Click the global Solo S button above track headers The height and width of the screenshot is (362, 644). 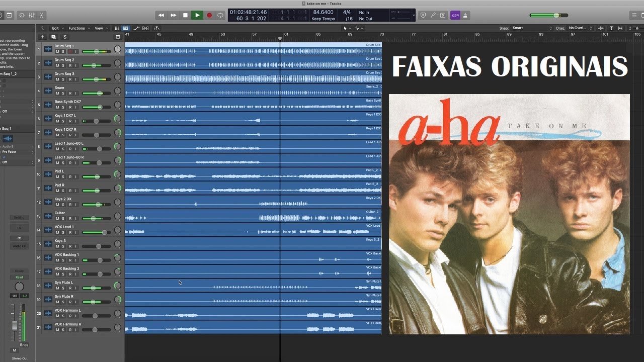pyautogui.click(x=64, y=37)
